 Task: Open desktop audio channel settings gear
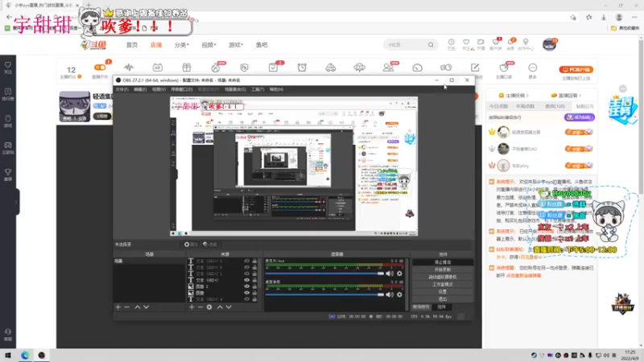coord(399,294)
